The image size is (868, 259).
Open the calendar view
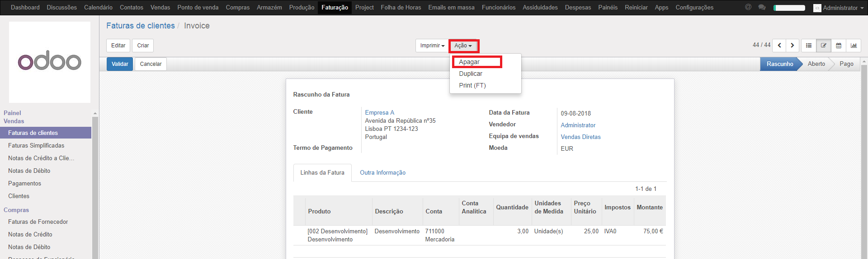pyautogui.click(x=839, y=46)
